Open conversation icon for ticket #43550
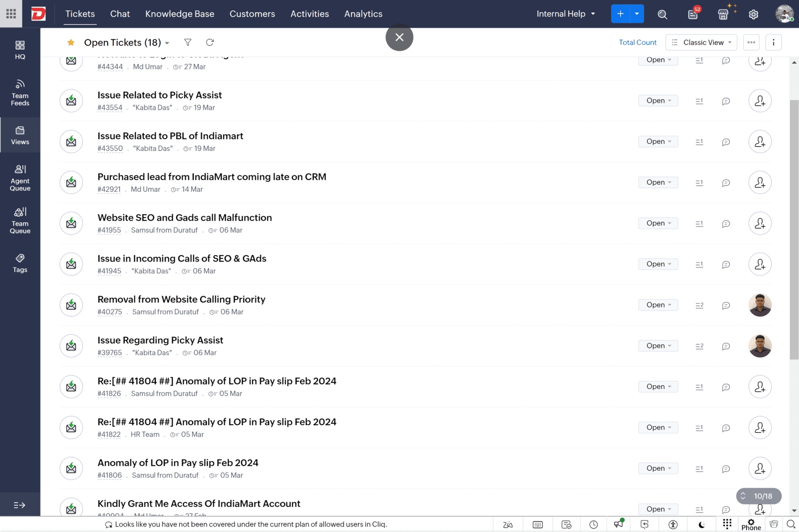This screenshot has height=532, width=799. coord(726,142)
